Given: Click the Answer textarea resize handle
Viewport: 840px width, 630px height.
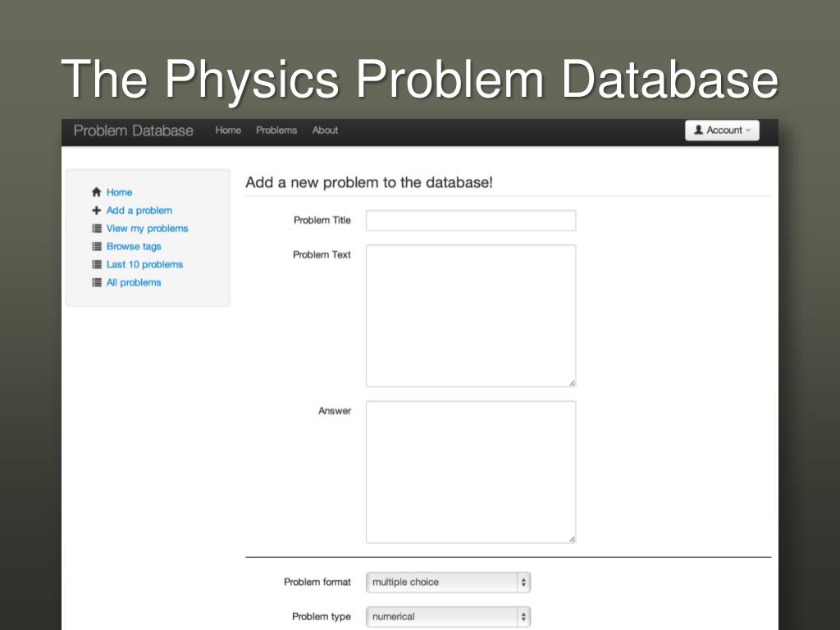Looking at the screenshot, I should 572,539.
